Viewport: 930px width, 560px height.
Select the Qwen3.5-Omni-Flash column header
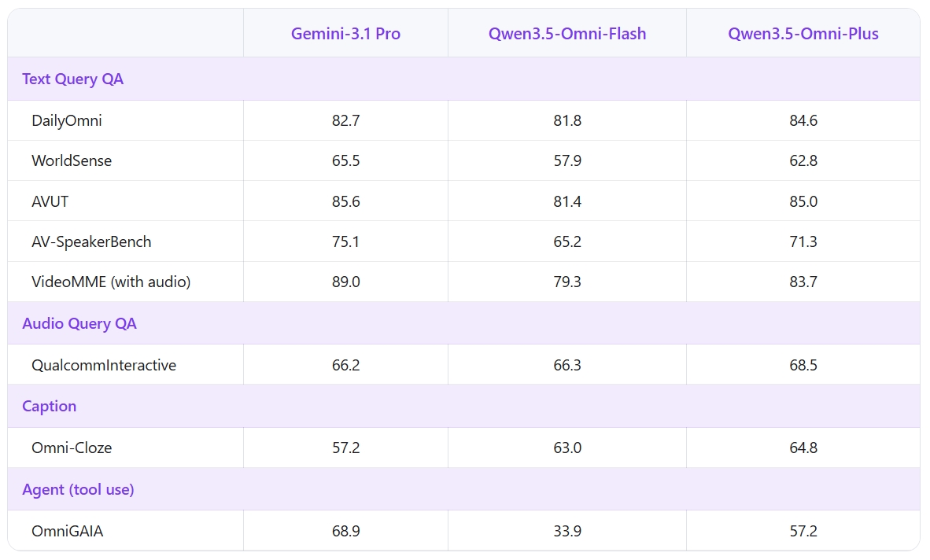566,34
